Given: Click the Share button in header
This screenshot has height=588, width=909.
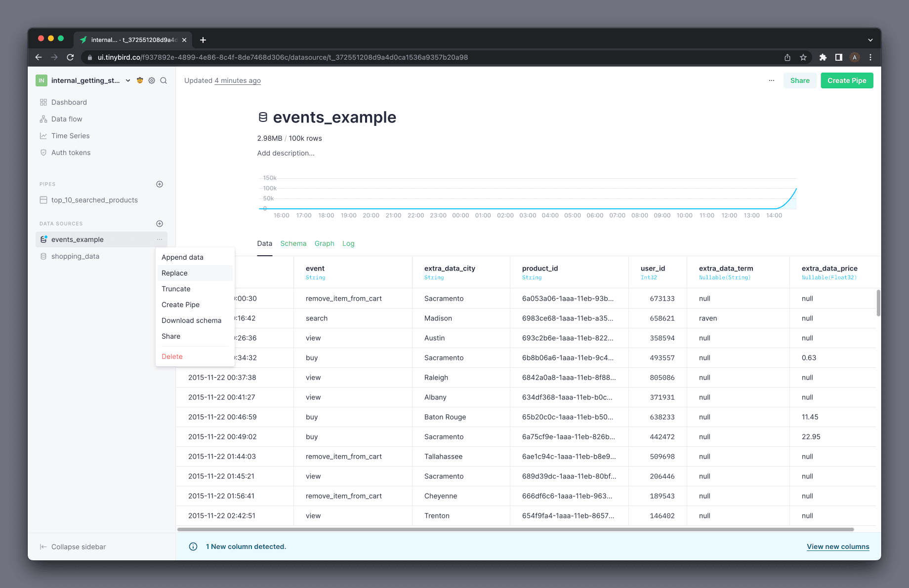Looking at the screenshot, I should (x=800, y=80).
